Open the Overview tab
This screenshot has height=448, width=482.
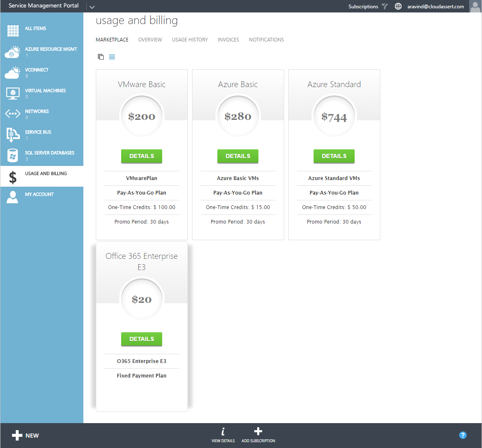click(150, 40)
